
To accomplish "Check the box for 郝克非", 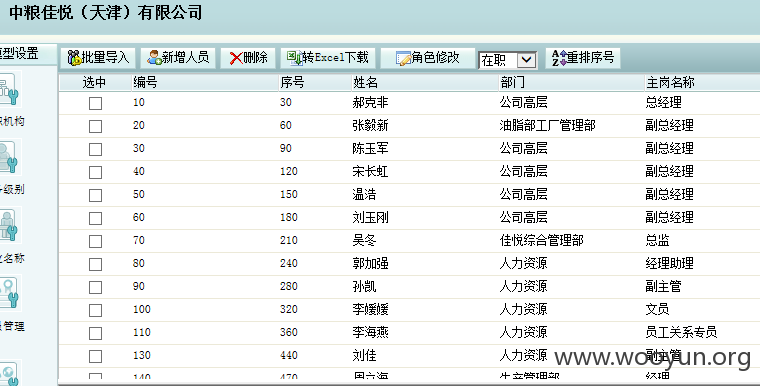I will tap(95, 103).
